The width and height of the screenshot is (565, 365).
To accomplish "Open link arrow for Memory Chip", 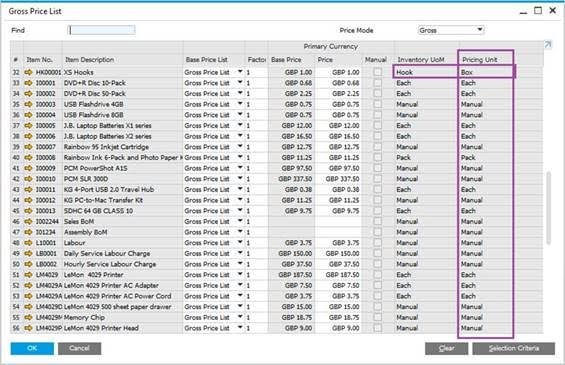I will [x=28, y=317].
